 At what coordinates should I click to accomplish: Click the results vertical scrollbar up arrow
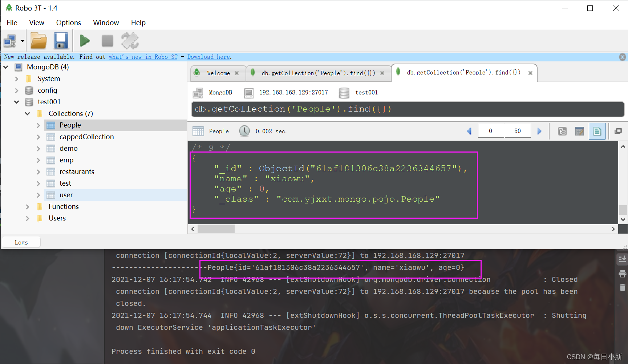click(623, 147)
